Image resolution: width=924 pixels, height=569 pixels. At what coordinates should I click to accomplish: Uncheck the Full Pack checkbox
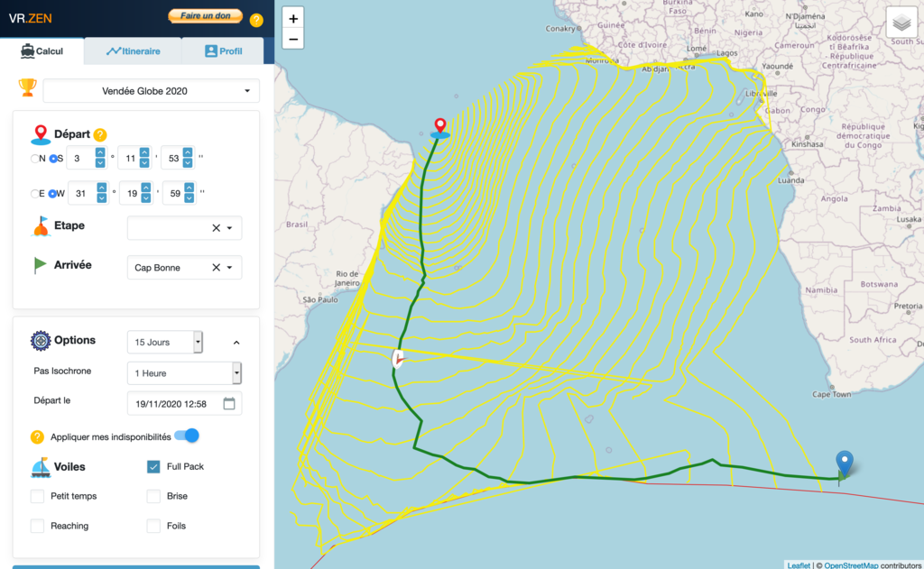153,466
